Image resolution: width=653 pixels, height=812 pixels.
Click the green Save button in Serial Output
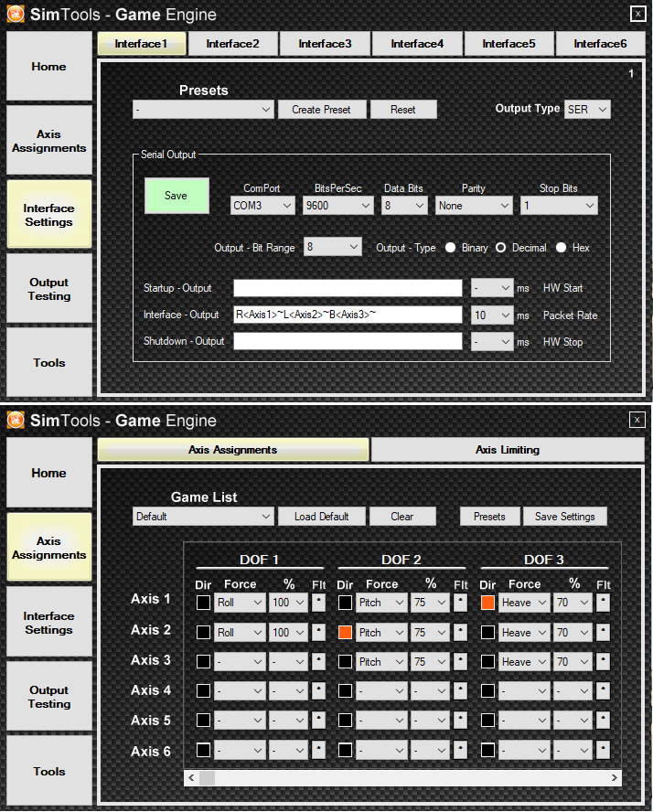(177, 196)
